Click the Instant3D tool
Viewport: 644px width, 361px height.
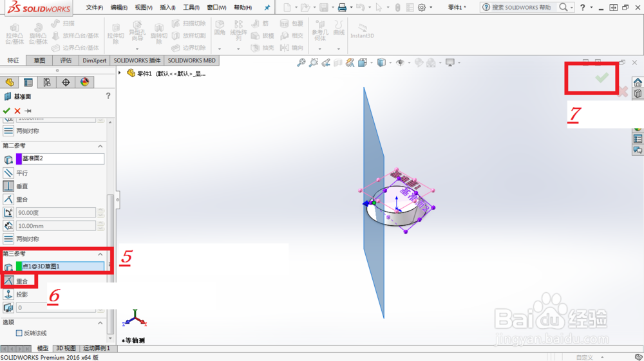click(x=362, y=31)
